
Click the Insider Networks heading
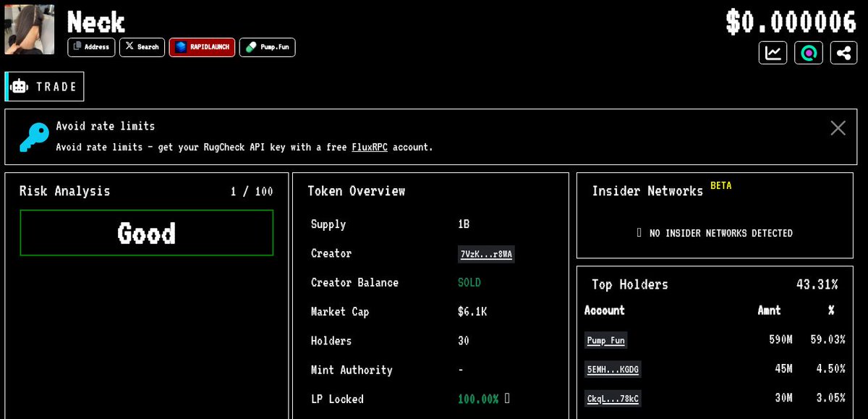tap(647, 191)
